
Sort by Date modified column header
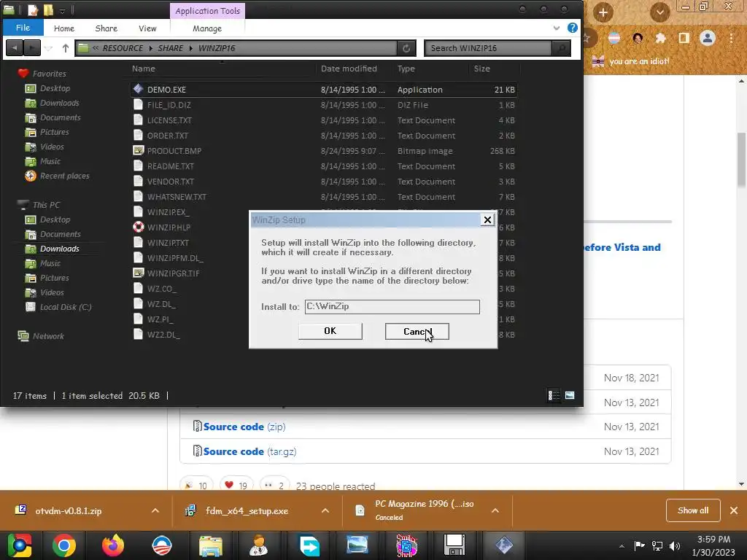click(x=349, y=69)
